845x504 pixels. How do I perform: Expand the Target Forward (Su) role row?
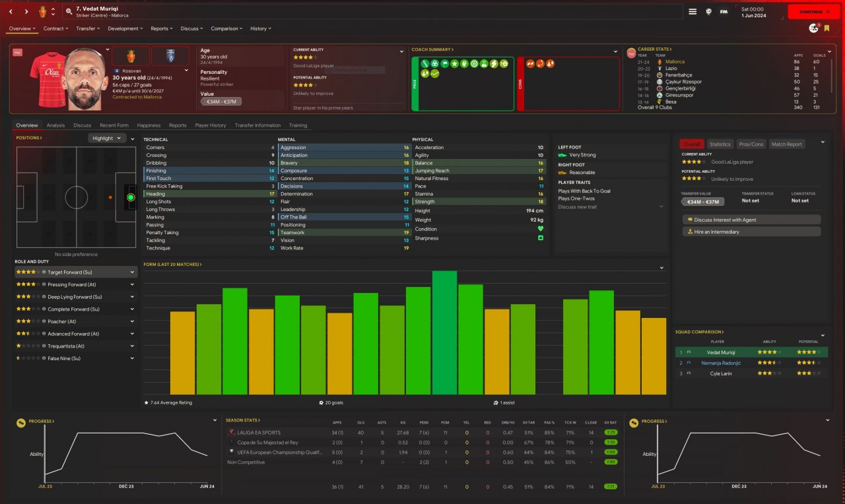pyautogui.click(x=76, y=272)
